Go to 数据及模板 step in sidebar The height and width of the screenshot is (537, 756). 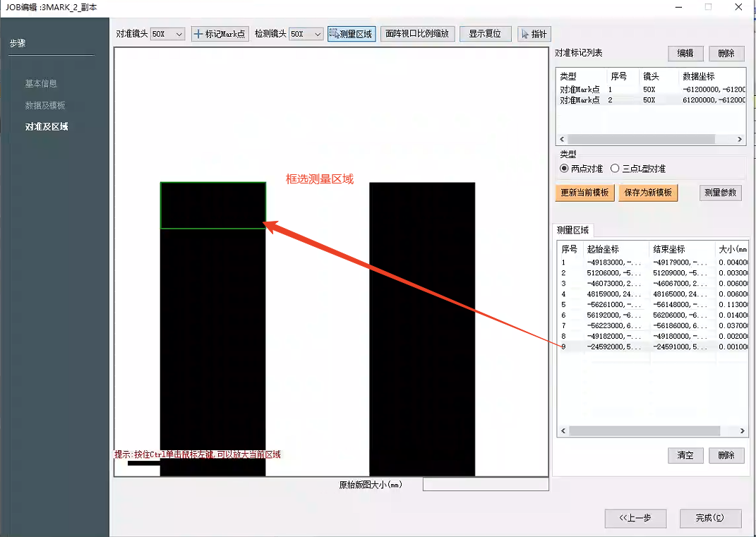pyautogui.click(x=45, y=105)
